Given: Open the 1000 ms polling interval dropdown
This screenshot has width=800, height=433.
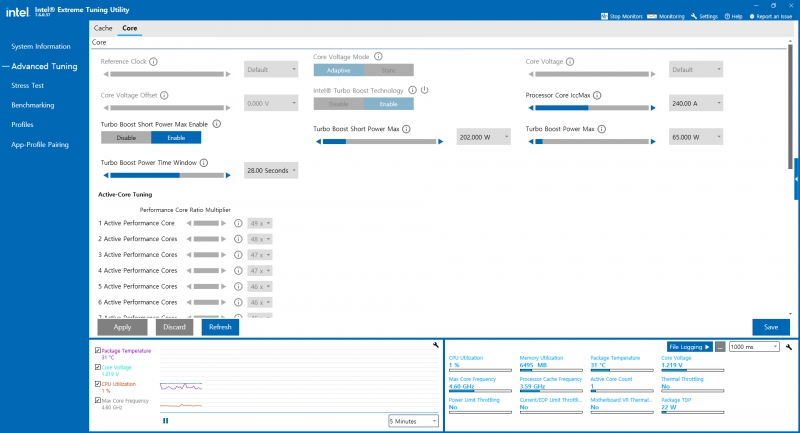Looking at the screenshot, I should 755,346.
